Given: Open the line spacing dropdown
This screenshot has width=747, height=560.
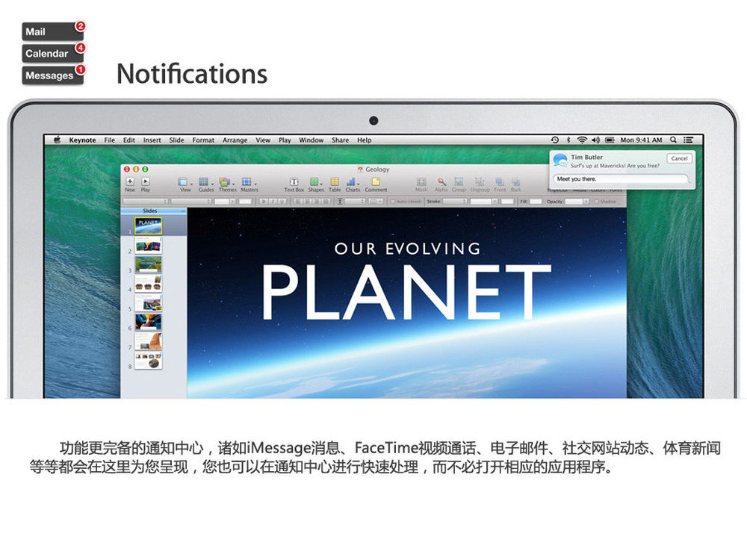Looking at the screenshot, I should (354, 202).
